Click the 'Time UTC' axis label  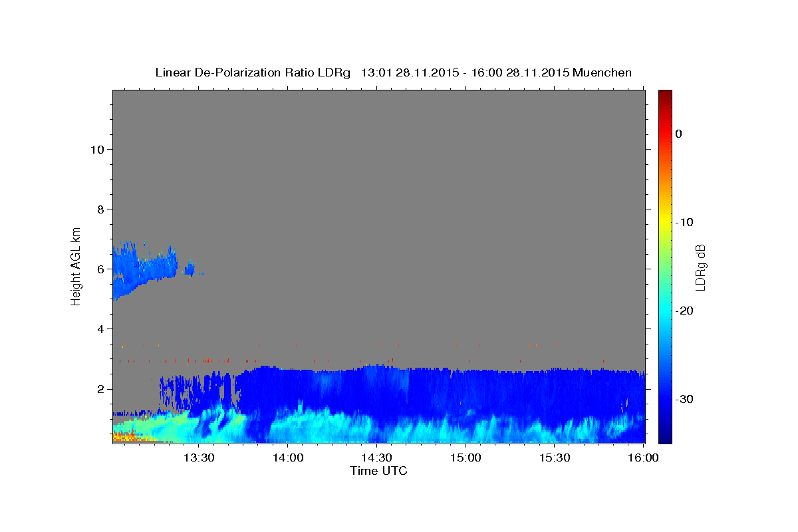378,471
